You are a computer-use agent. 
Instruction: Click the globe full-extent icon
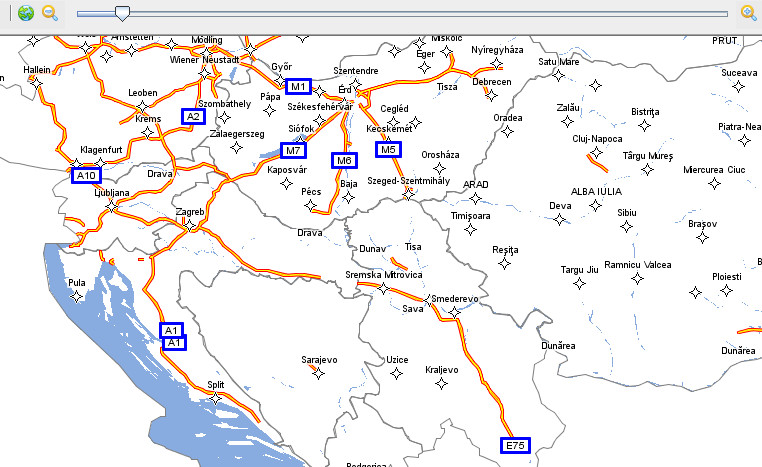pyautogui.click(x=26, y=13)
